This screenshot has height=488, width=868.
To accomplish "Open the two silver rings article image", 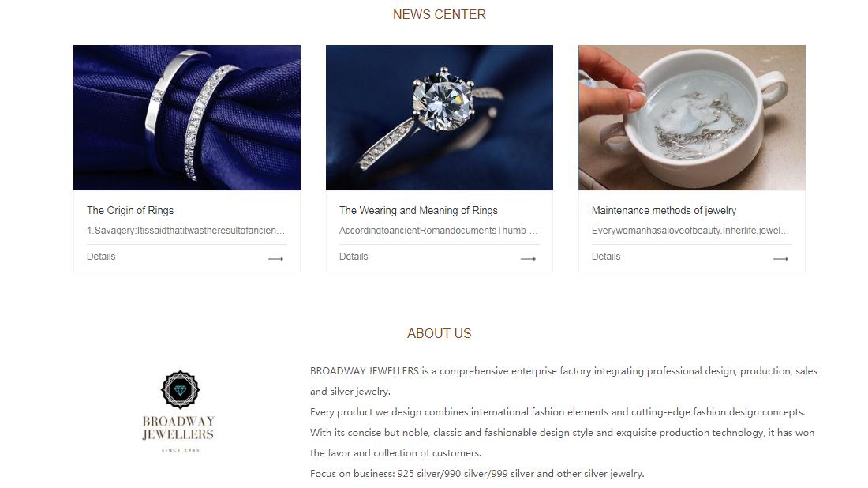I will [x=187, y=118].
